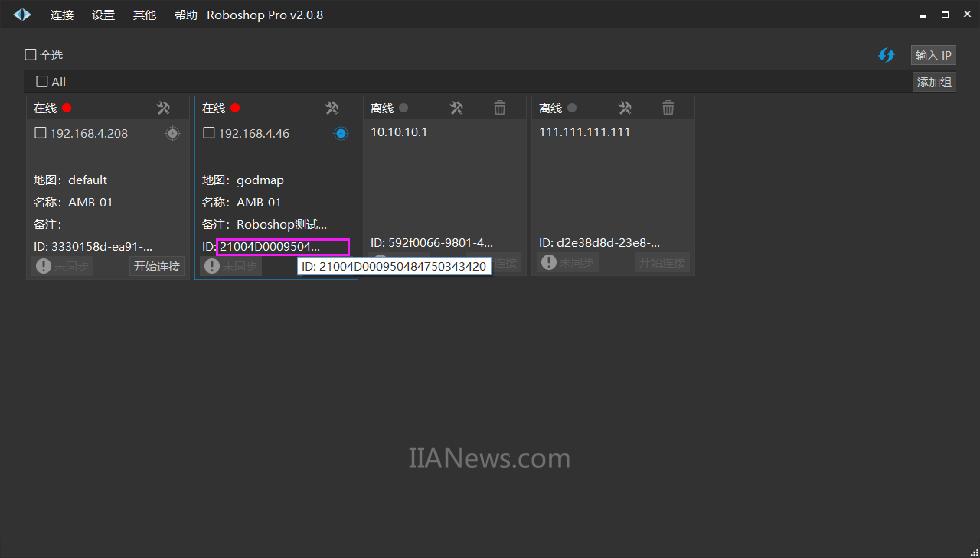The width and height of the screenshot is (980, 558).
Task: Click wrench tools icon on 10.10.10.1 card
Action: 456,108
